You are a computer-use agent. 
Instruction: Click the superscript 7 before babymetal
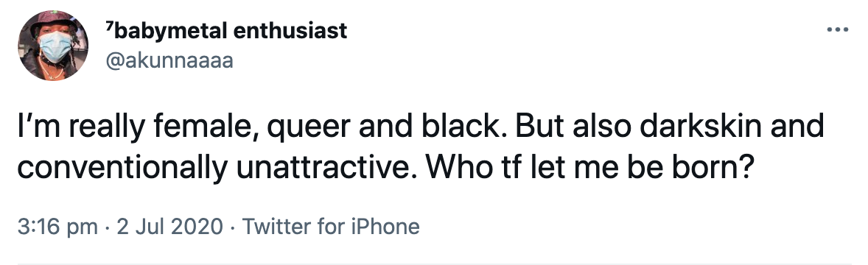(108, 26)
